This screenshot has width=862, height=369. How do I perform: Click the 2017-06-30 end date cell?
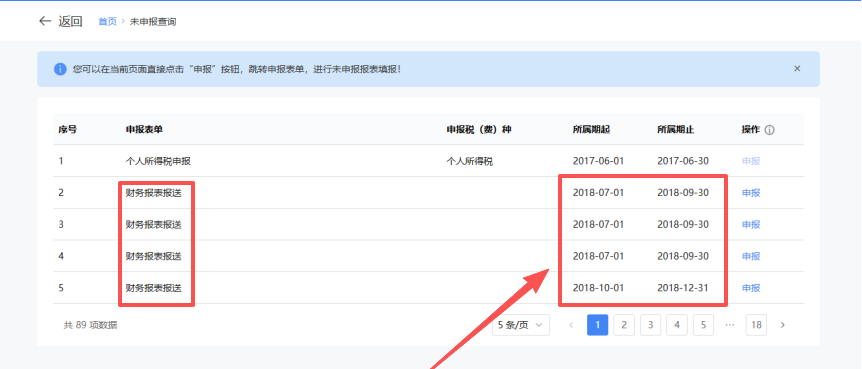[x=683, y=161]
